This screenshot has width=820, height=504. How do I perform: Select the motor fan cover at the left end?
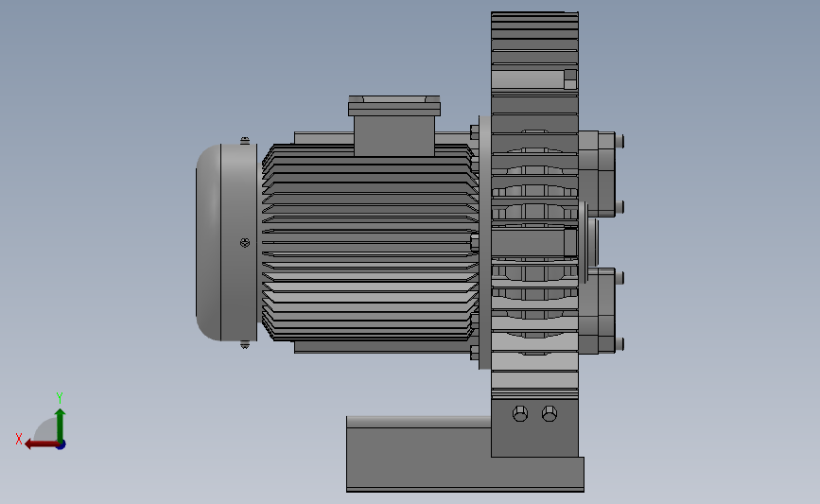[226, 242]
